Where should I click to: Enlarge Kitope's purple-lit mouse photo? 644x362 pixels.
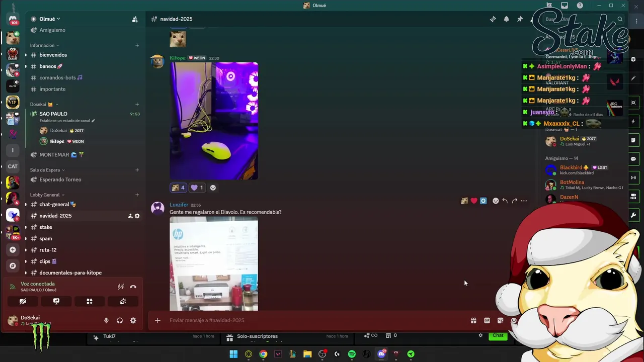pos(214,121)
